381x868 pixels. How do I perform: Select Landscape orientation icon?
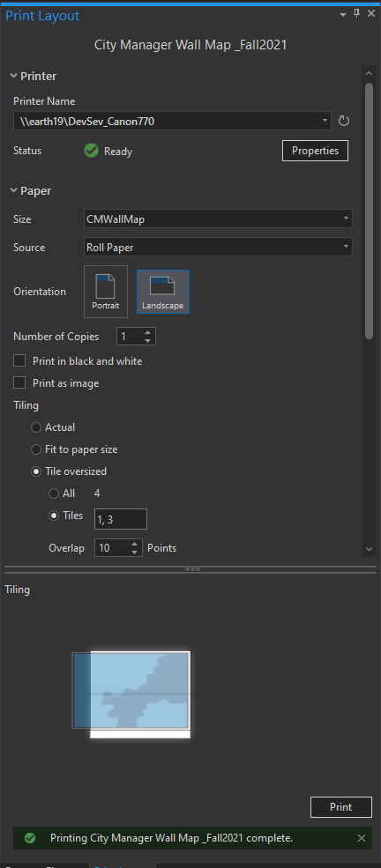coord(163,292)
